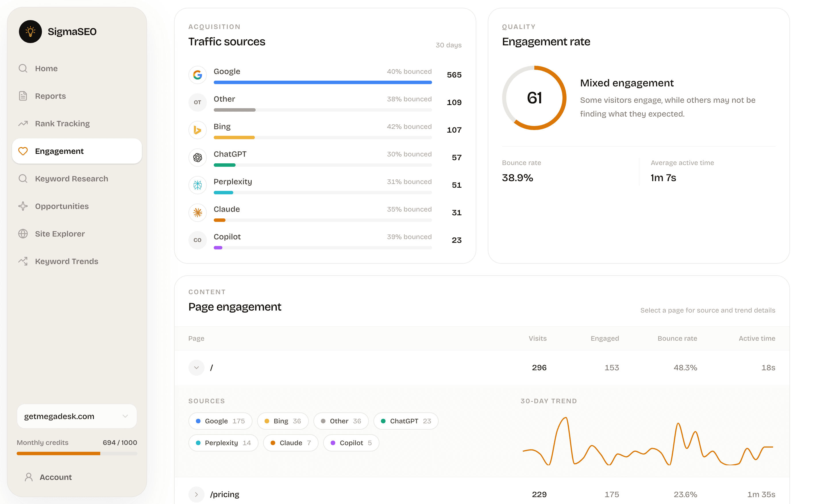The image size is (817, 504).
Task: Click the Bounce rate column header
Action: 677,338
